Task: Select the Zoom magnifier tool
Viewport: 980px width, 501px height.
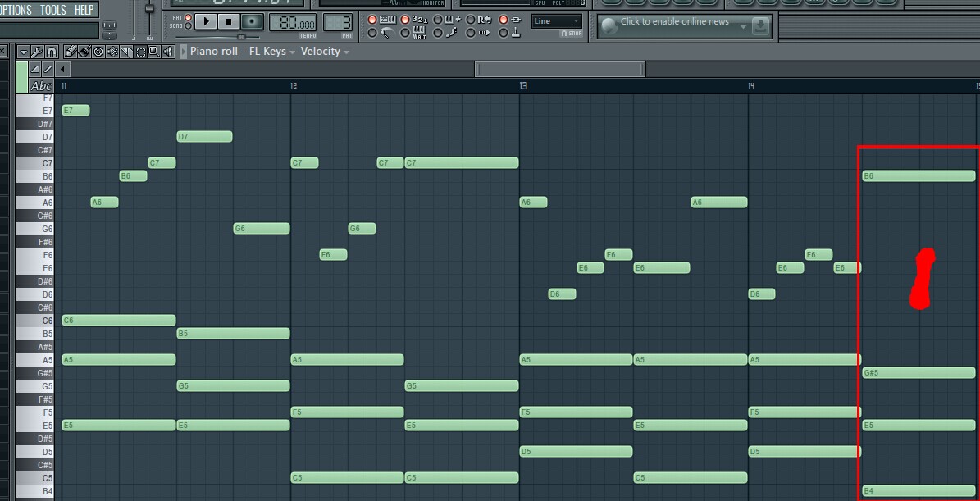Action: (x=153, y=52)
